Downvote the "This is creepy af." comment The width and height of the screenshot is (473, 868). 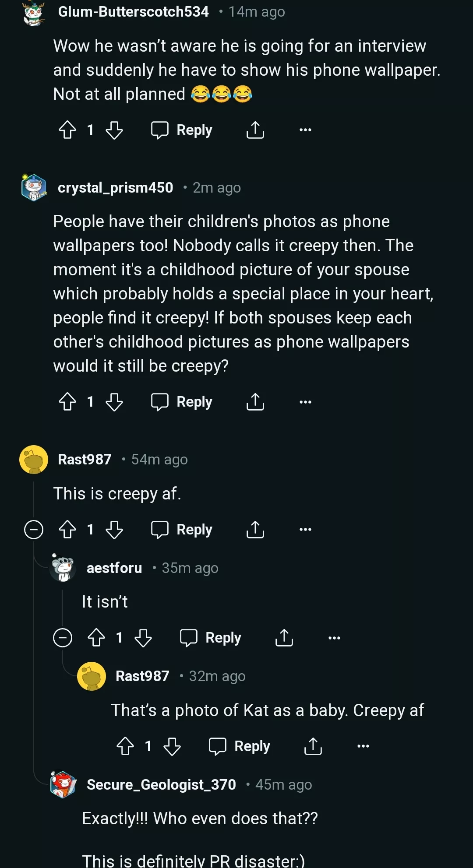click(114, 530)
